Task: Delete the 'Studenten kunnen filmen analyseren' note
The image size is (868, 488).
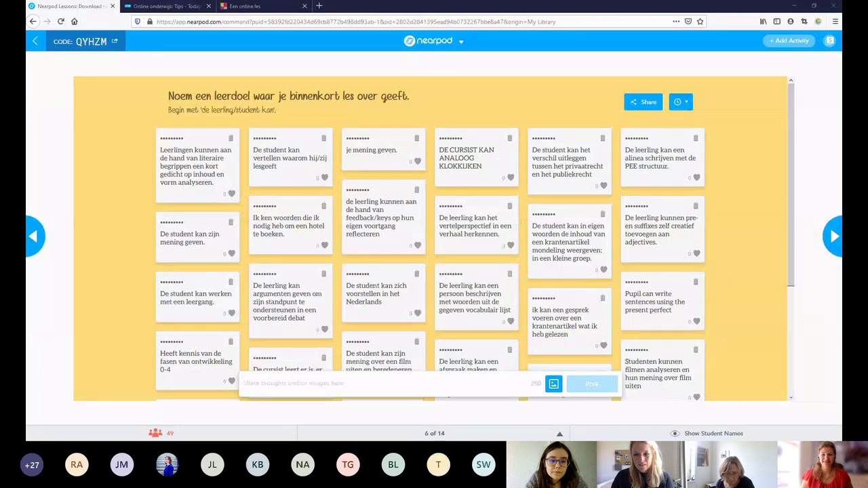Action: coord(696,350)
